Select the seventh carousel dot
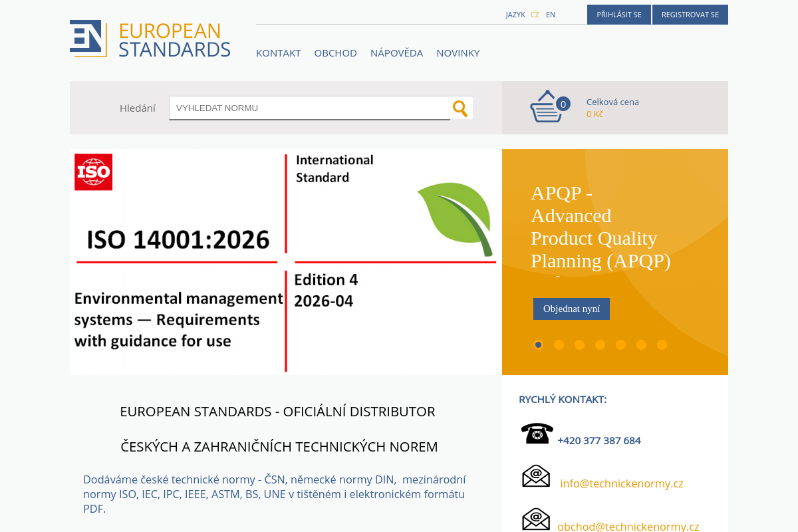 click(662, 344)
